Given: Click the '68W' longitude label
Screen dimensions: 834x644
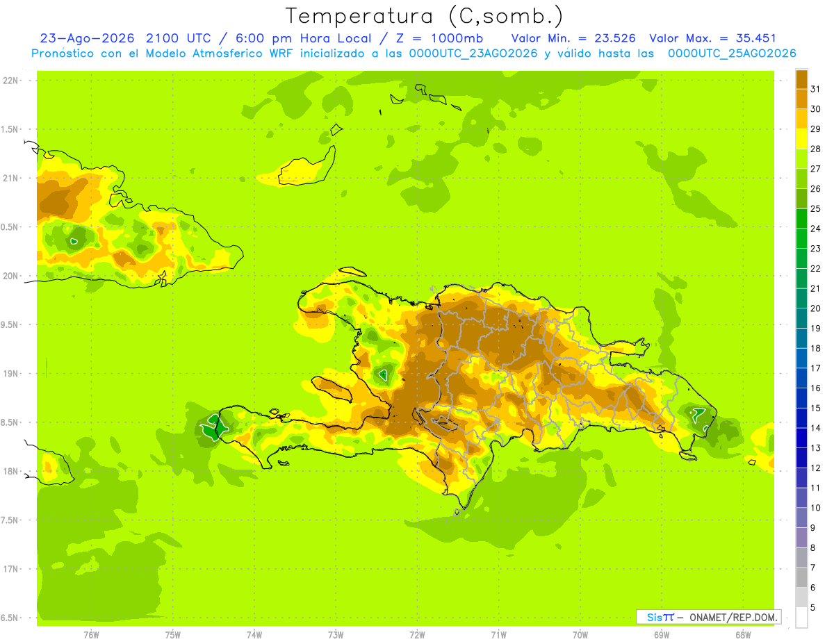Looking at the screenshot, I should tap(743, 635).
